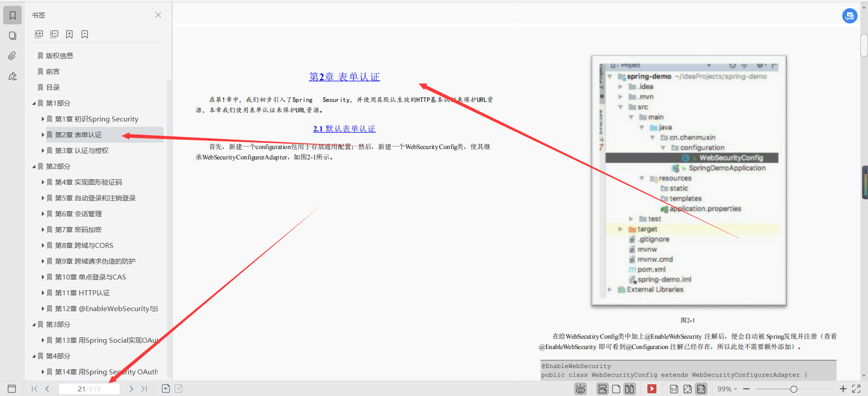Viewport: 868px width, 396px height.
Task: Go to the next page
Action: point(131,389)
